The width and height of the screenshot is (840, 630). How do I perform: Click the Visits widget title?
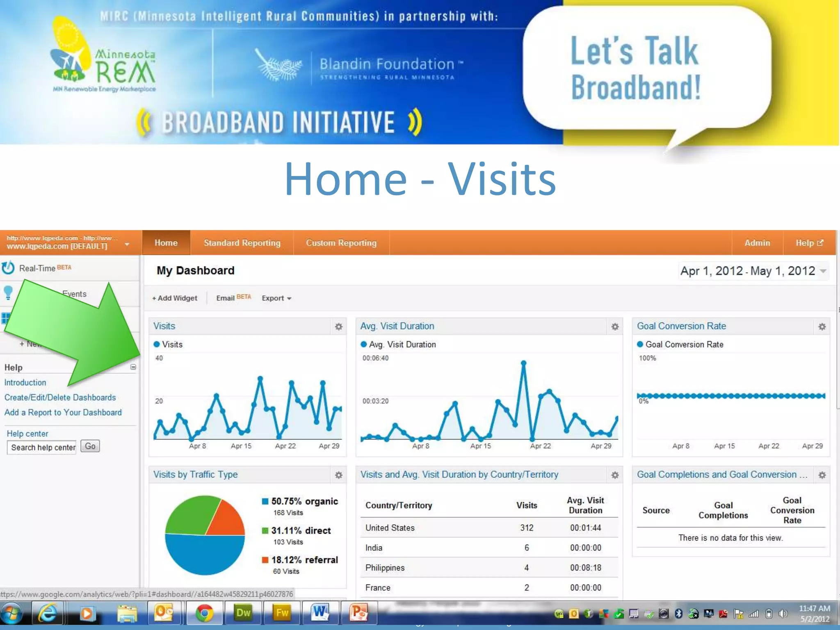164,326
